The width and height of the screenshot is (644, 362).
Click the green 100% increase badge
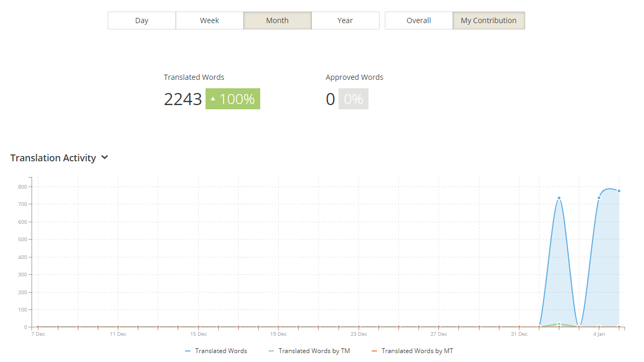point(233,99)
